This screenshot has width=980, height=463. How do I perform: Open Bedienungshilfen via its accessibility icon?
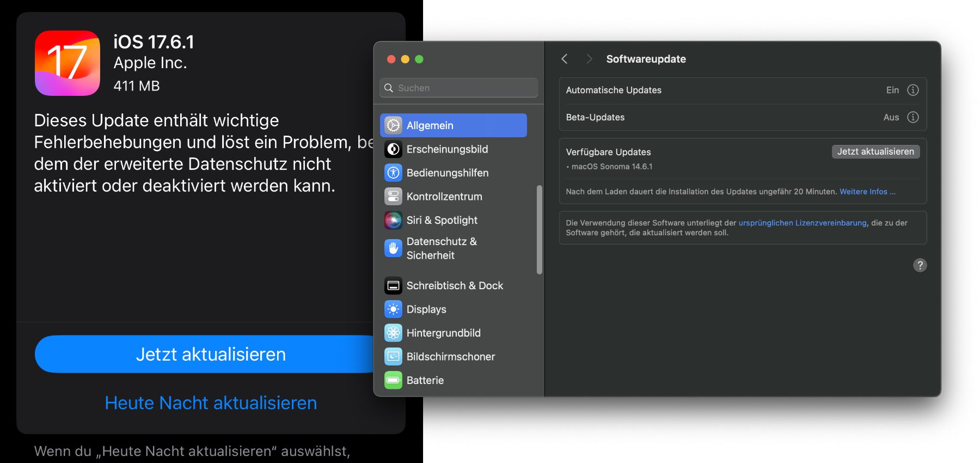click(393, 173)
